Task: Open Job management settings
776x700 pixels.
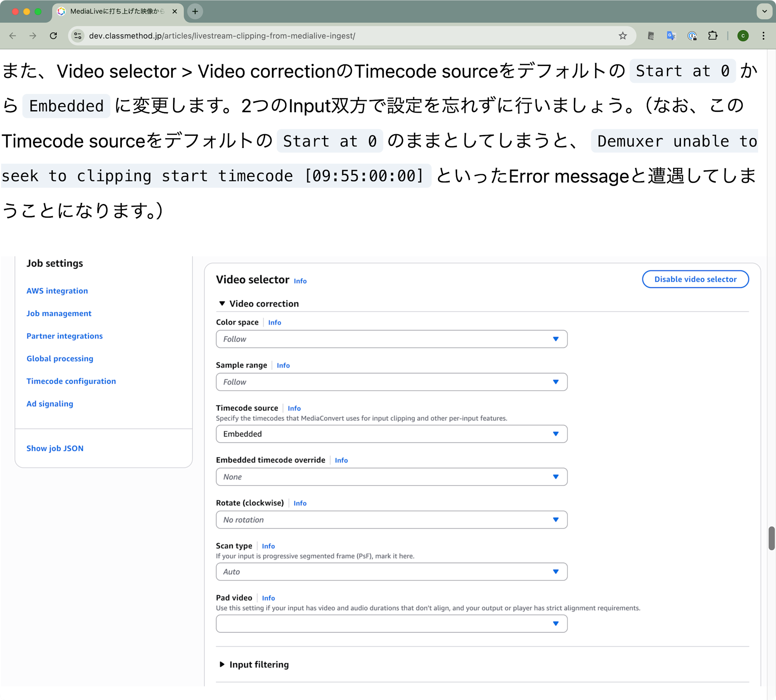Action: pos(59,313)
